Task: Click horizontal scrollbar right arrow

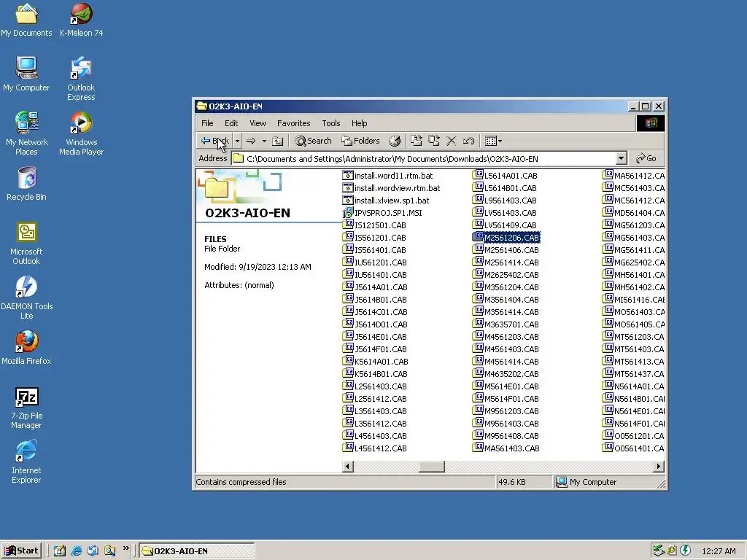Action: 659,466
